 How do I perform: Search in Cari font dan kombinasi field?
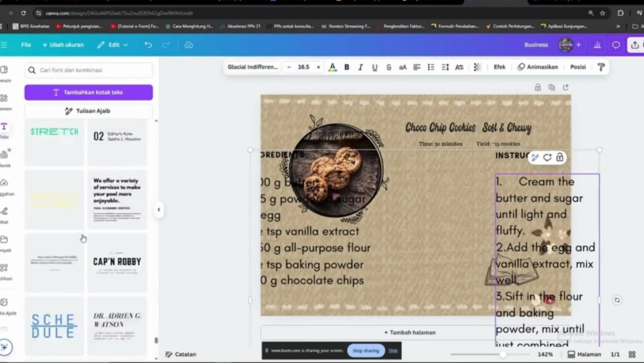coord(89,70)
